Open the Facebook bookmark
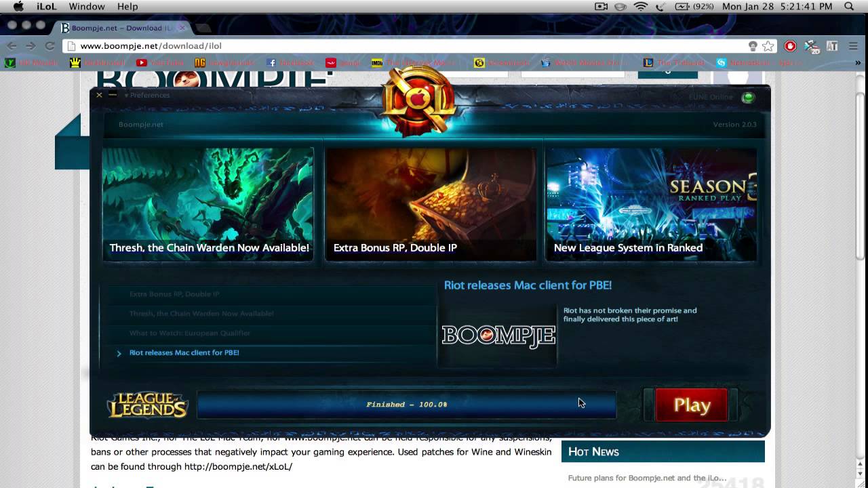The width and height of the screenshot is (868, 488). 291,63
